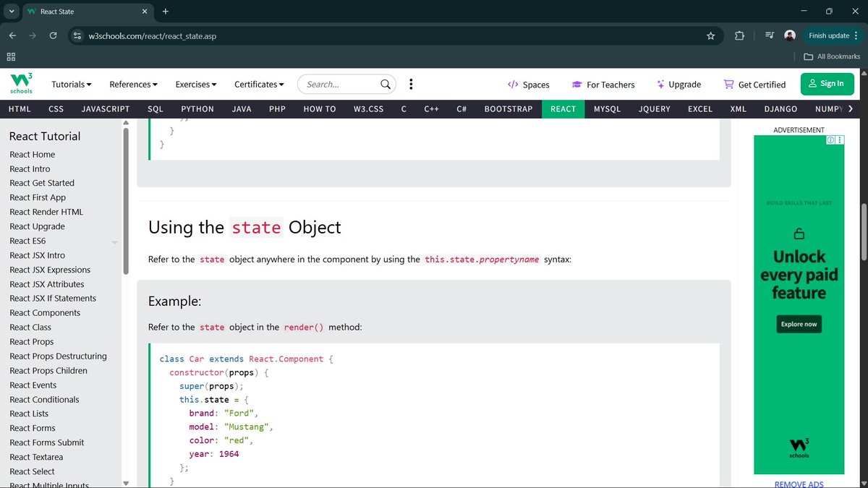Open React Intro in the sidebar
The height and width of the screenshot is (488, 868).
pos(30,168)
